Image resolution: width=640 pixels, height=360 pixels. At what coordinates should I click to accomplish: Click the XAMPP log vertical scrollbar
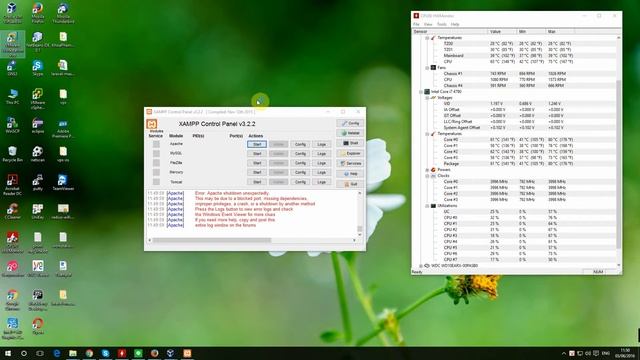coord(360,213)
